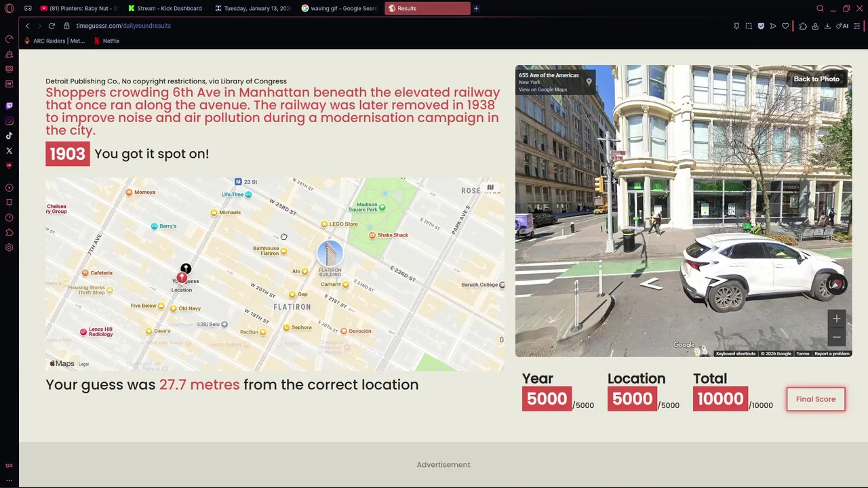Image resolution: width=868 pixels, height=488 pixels.
Task: Open View on Google Maps link
Action: [542, 89]
